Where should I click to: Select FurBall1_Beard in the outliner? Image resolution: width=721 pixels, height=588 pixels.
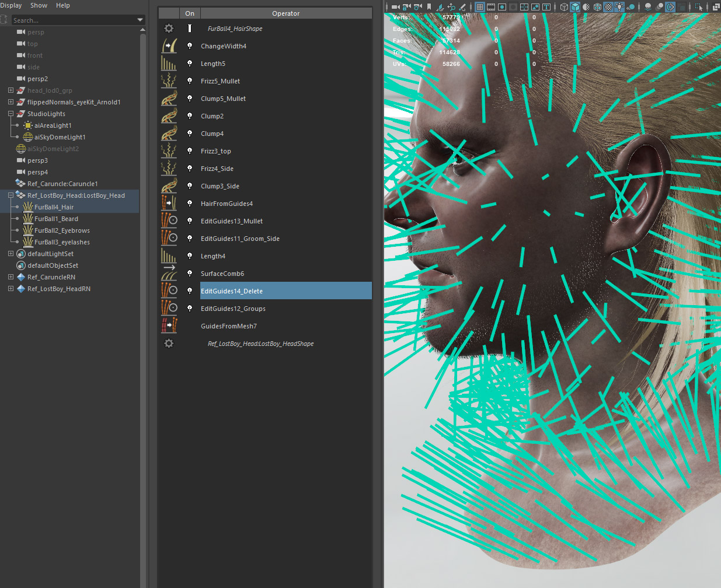pyautogui.click(x=56, y=219)
